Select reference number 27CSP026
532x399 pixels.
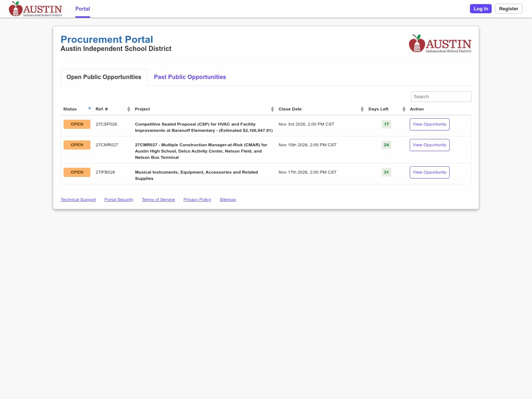tap(106, 124)
